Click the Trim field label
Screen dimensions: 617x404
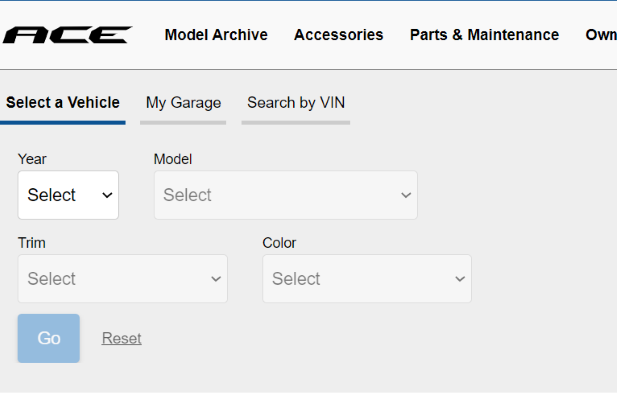31,243
